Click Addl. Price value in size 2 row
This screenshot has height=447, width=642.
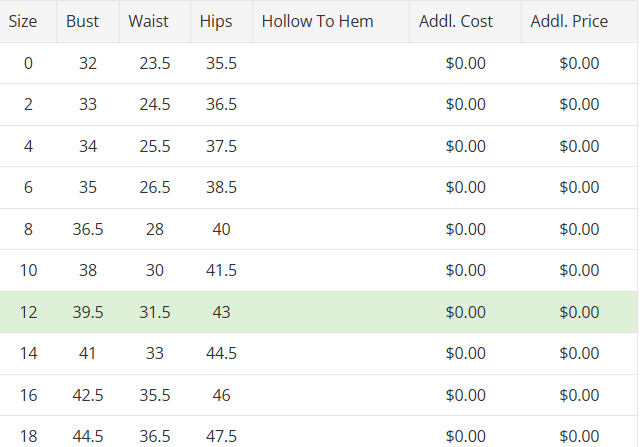point(579,104)
